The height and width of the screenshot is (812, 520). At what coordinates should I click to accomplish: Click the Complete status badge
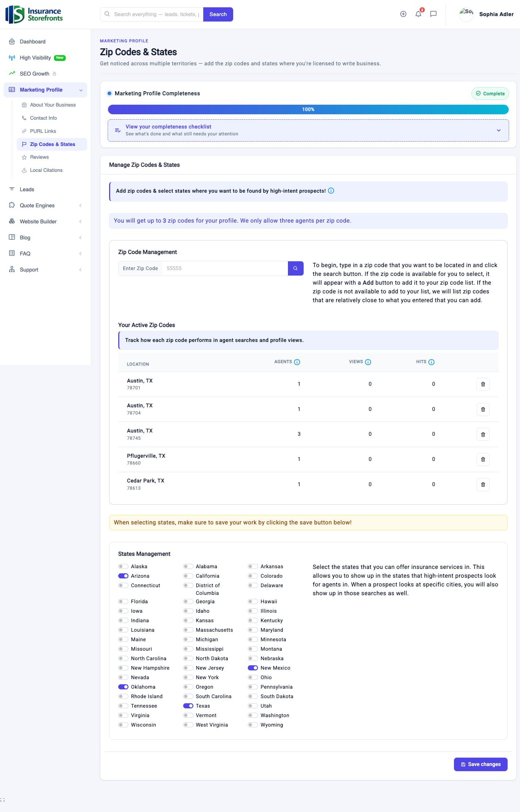490,94
